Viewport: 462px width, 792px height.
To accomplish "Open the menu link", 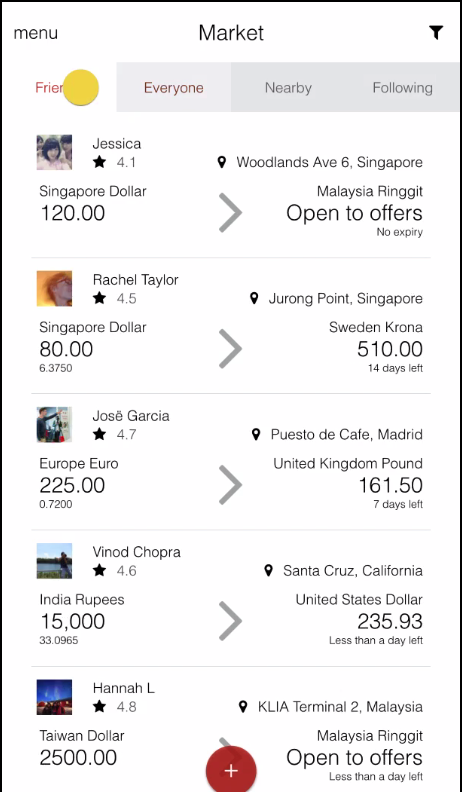I will tap(35, 33).
